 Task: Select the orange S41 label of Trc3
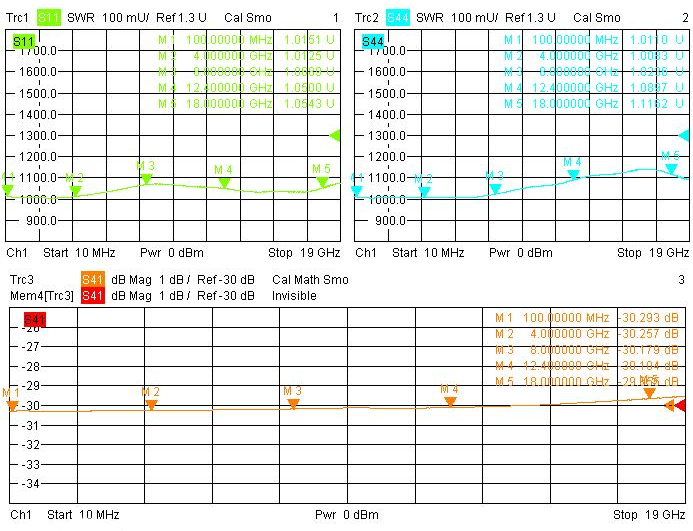click(x=92, y=281)
